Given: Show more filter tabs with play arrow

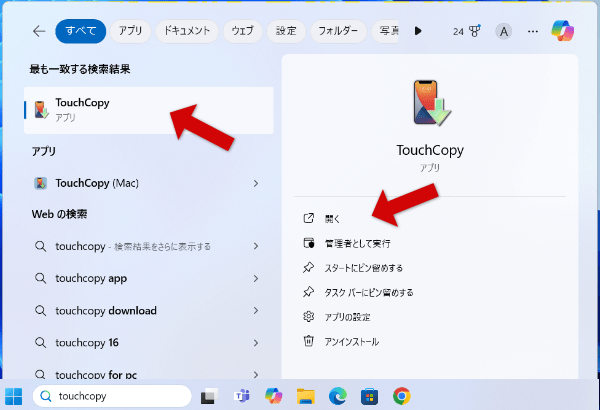Looking at the screenshot, I should pos(418,31).
